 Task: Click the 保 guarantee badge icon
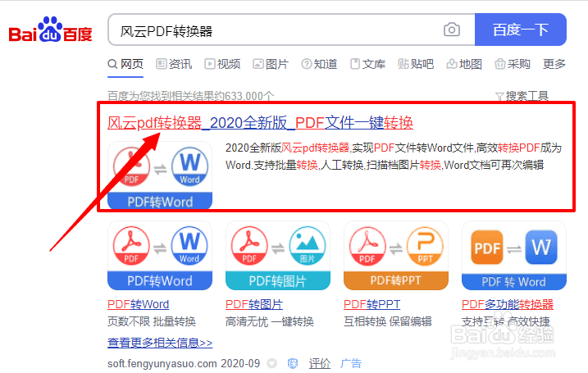293,363
